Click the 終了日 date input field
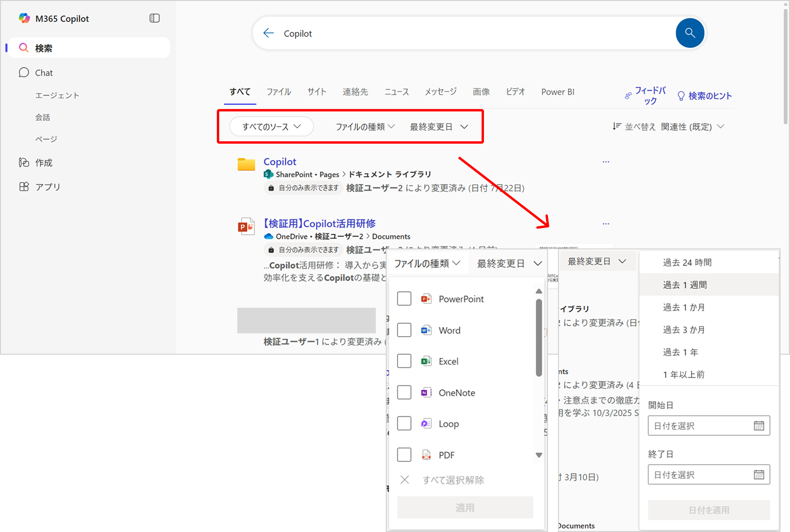 pos(700,475)
